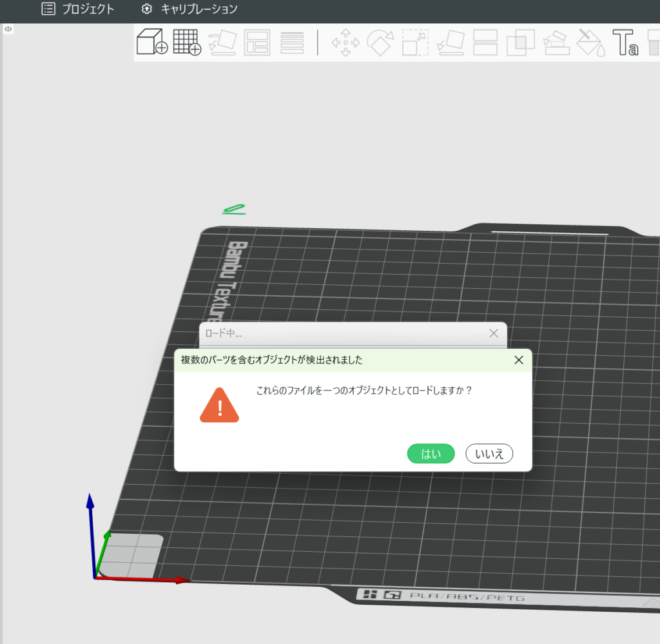
Task: Click the Add plate grid icon
Action: [187, 42]
